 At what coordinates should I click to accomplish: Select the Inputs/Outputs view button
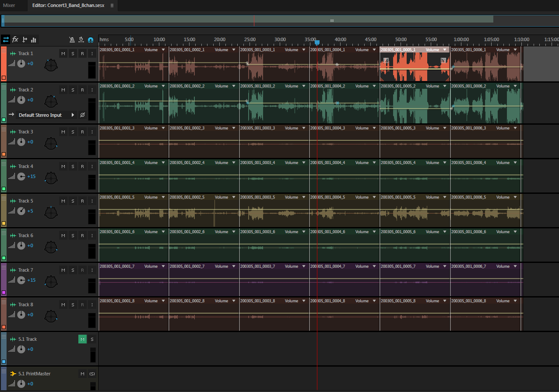(6, 40)
